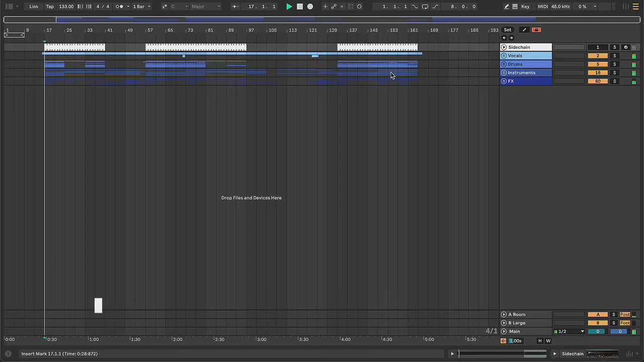Screen dimensions: 644x362
Task: Jump to previous locator arrow
Action: pyautogui.click(x=504, y=38)
